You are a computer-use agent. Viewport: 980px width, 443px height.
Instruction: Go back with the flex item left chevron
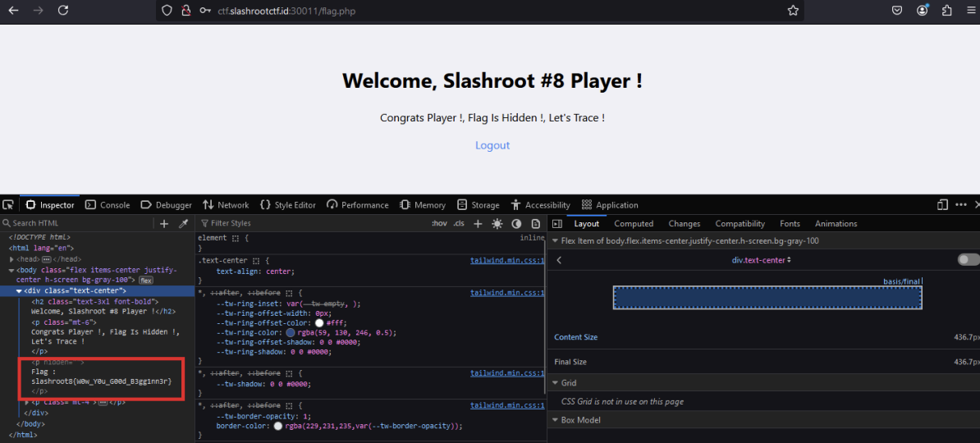[560, 261]
